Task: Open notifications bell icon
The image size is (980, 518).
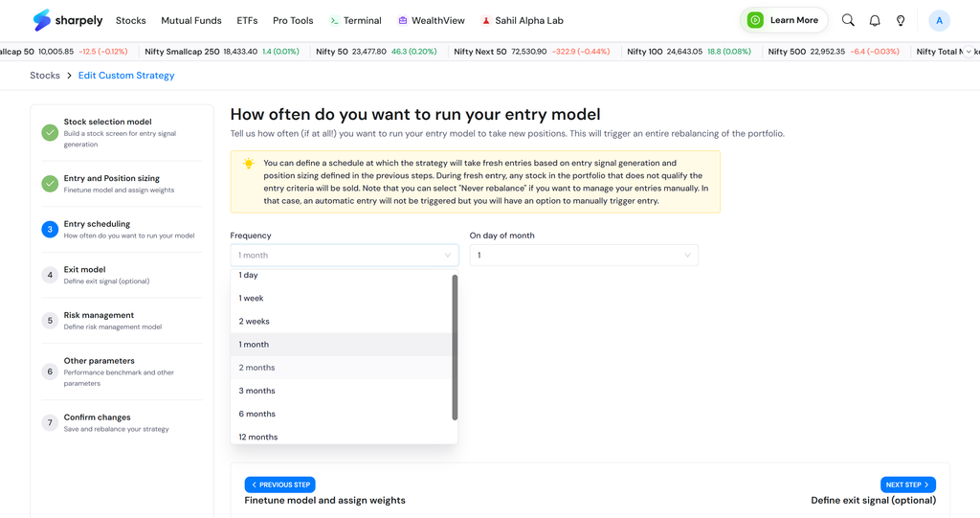Action: pyautogui.click(x=875, y=21)
